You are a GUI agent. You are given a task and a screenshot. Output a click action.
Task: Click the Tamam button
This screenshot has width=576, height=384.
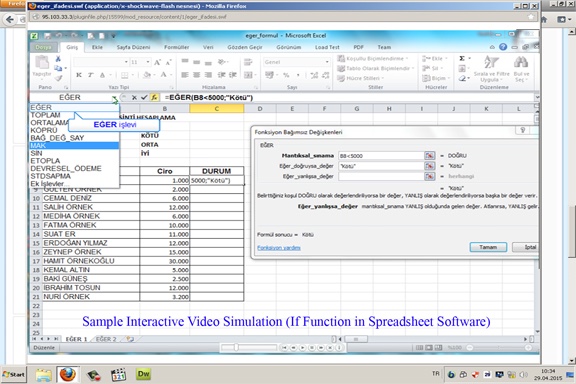tap(488, 247)
